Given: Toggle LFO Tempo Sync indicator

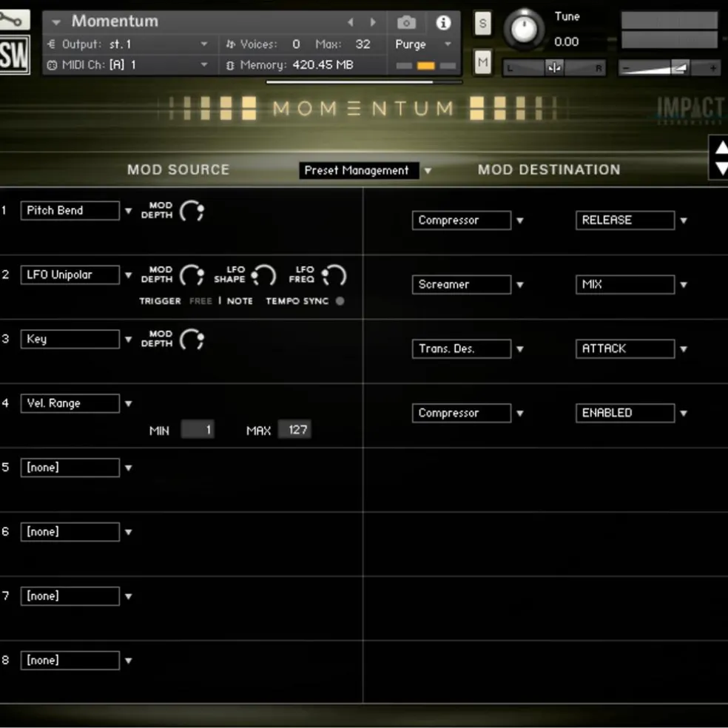Looking at the screenshot, I should click(340, 301).
